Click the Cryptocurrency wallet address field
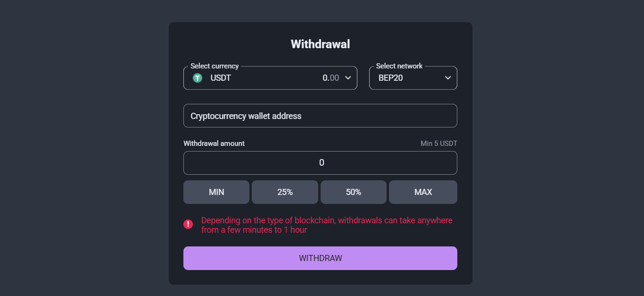The height and width of the screenshot is (296, 644). coord(320,115)
